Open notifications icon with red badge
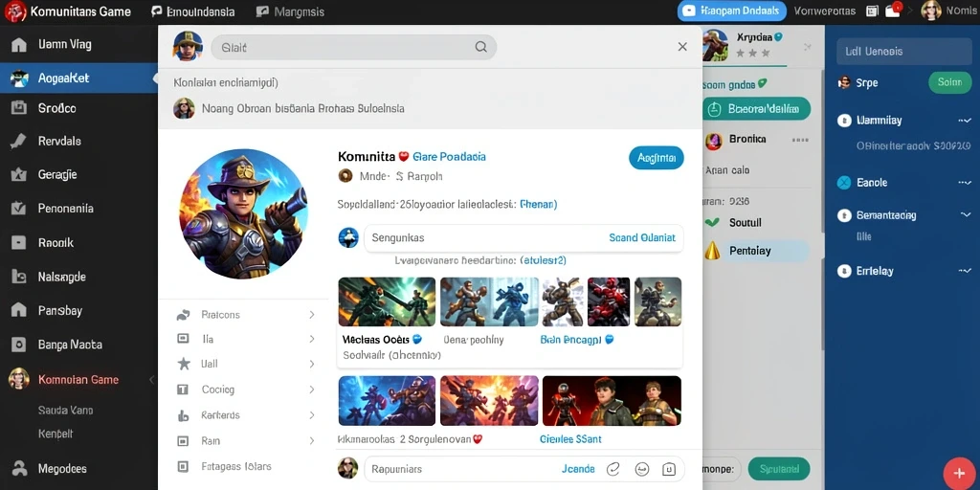Screen dimensions: 980x490 point(893,10)
